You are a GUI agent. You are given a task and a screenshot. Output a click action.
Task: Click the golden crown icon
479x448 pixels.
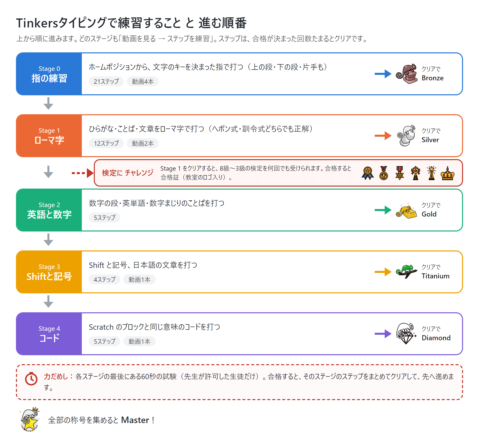click(x=448, y=173)
